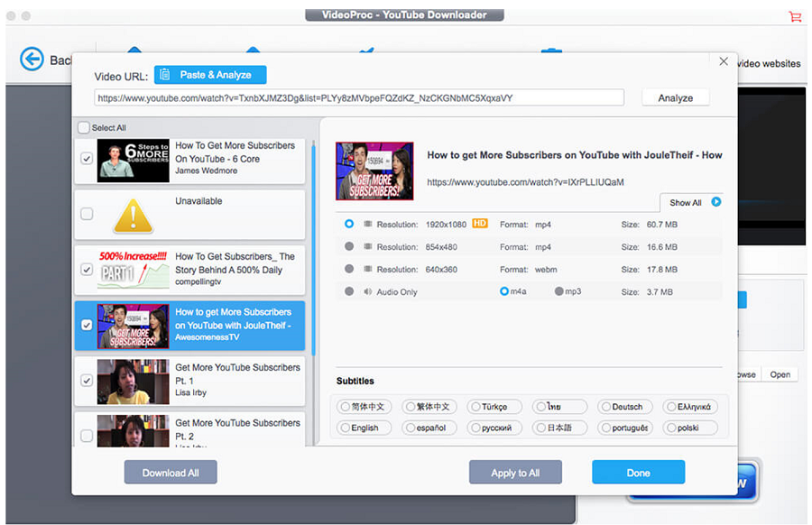Click the speaker icon beside Audio Only
The width and height of the screenshot is (812, 525).
(x=368, y=292)
